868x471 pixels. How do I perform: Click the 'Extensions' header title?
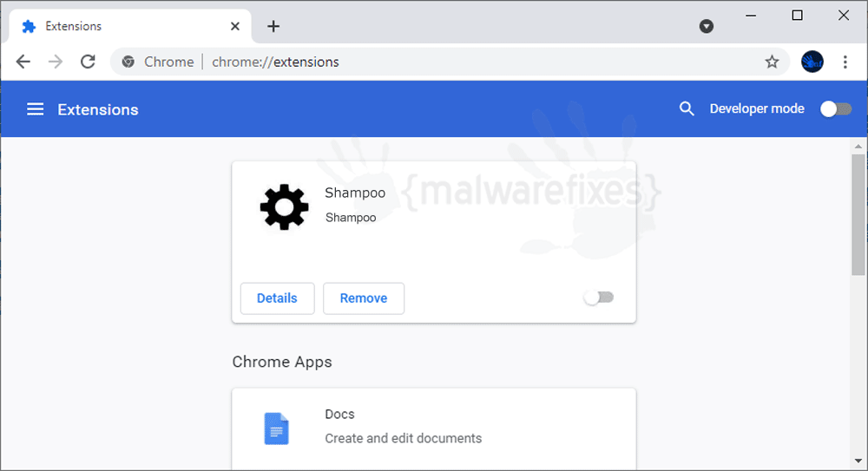[x=98, y=109]
